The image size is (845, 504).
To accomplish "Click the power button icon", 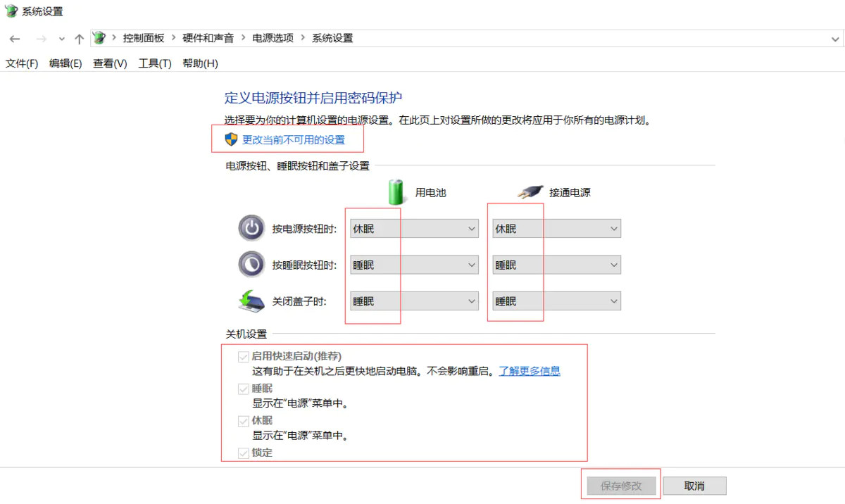I will (251, 229).
